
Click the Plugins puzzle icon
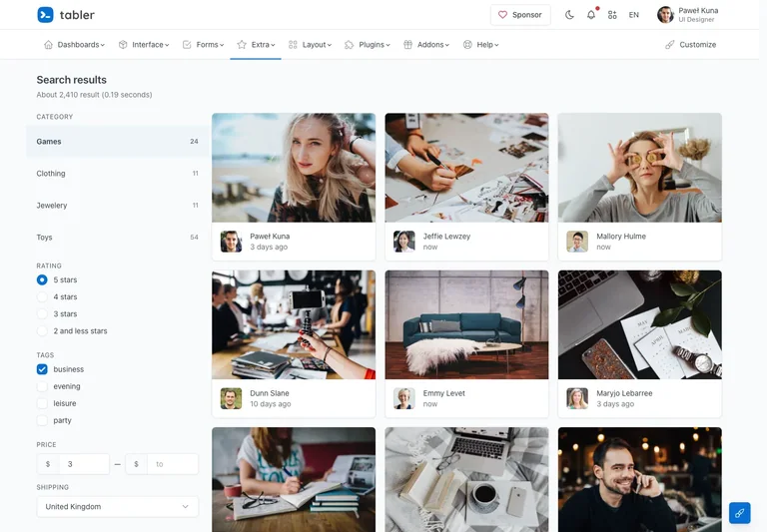click(x=349, y=45)
